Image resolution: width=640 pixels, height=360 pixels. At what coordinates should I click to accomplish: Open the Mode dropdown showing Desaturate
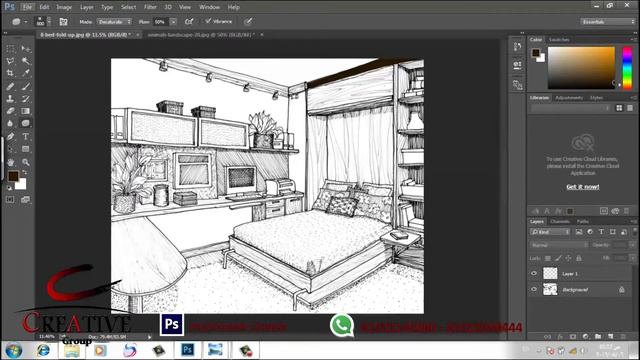click(x=114, y=22)
